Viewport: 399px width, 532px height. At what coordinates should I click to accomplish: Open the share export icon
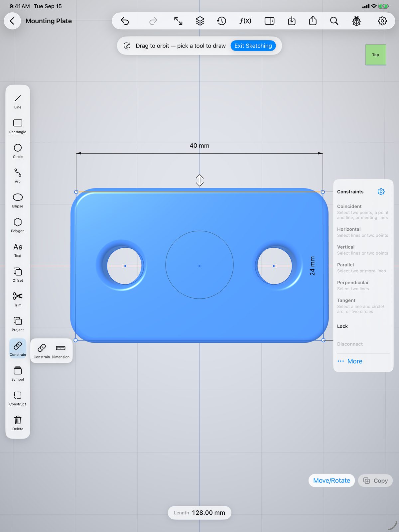(x=313, y=21)
